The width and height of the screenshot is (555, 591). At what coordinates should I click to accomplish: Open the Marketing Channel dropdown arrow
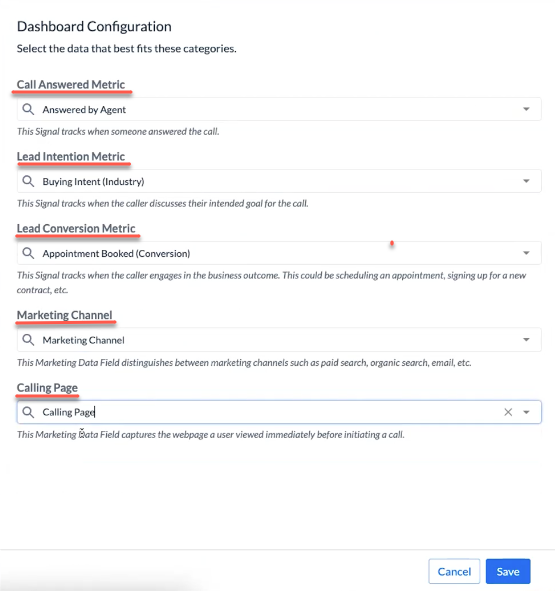point(526,340)
